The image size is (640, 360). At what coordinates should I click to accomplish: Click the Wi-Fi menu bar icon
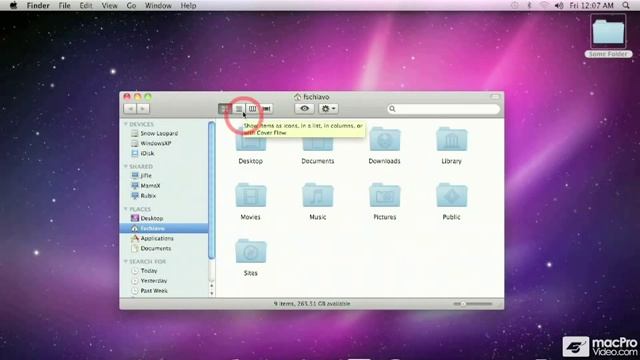544,5
